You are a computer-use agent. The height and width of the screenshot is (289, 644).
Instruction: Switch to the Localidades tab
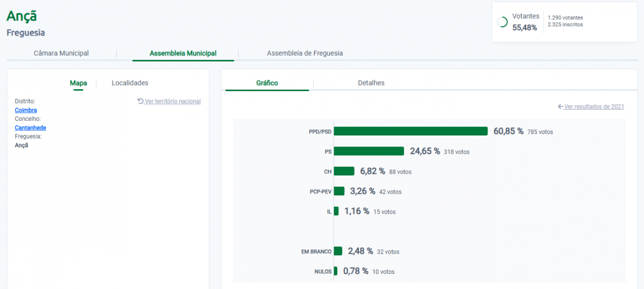tap(130, 83)
